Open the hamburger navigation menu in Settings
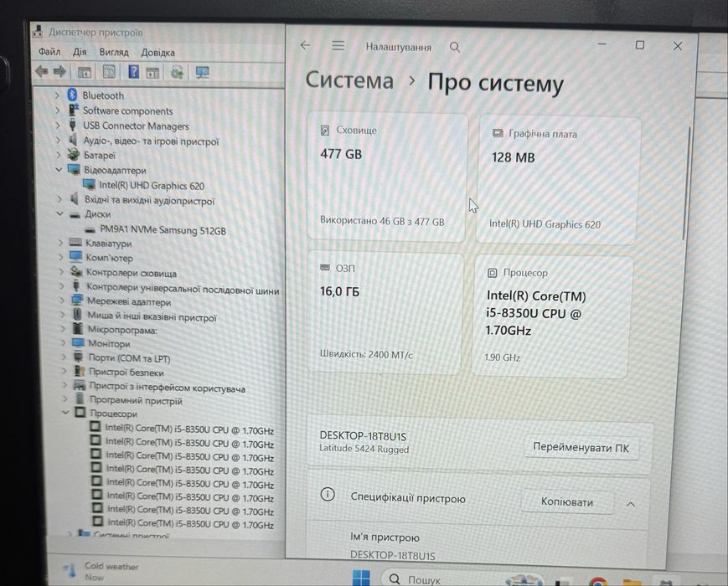 click(x=338, y=45)
